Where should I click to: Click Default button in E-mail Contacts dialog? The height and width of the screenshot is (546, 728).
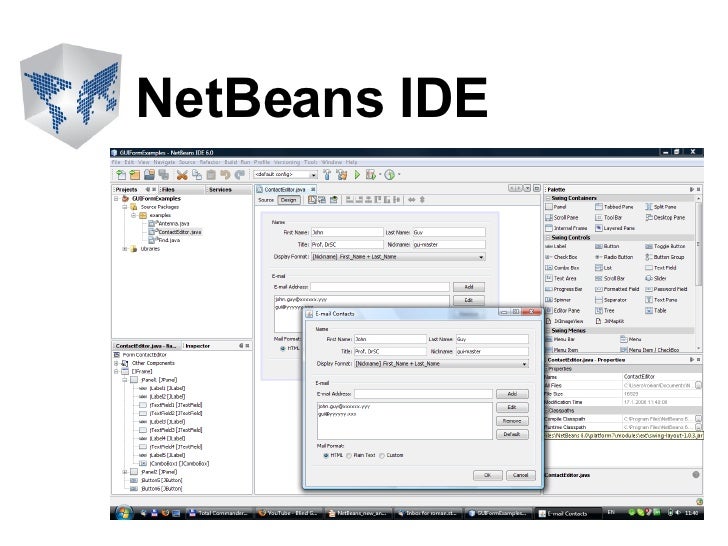(512, 435)
